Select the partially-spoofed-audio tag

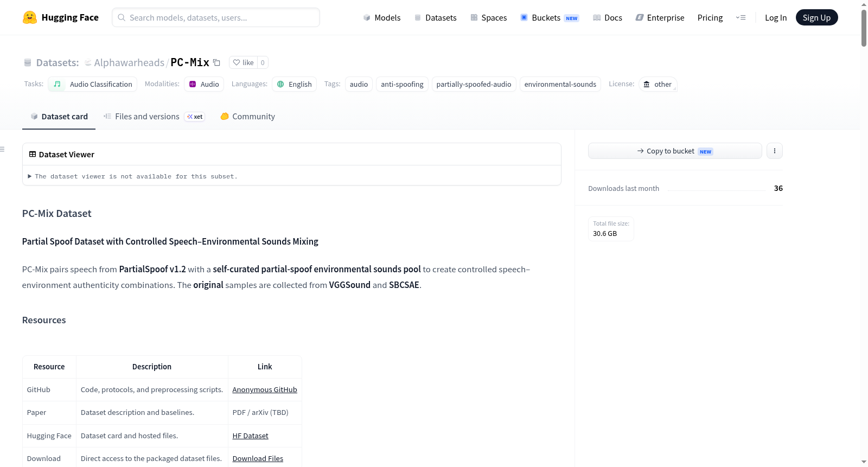[x=474, y=84]
